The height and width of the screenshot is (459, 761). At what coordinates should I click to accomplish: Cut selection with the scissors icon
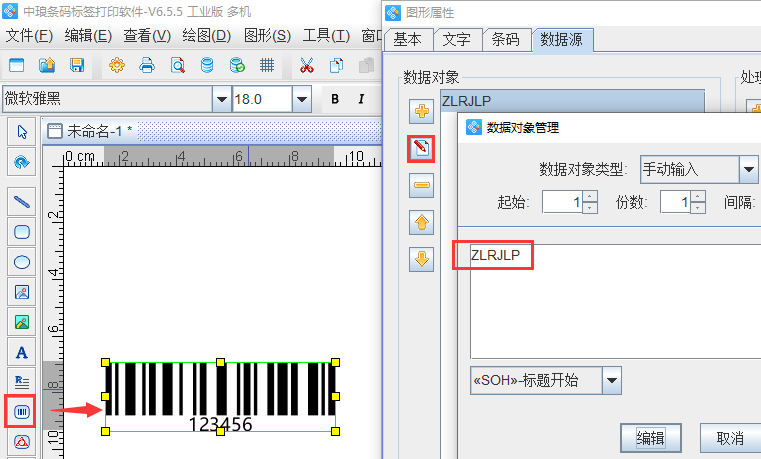point(306,65)
